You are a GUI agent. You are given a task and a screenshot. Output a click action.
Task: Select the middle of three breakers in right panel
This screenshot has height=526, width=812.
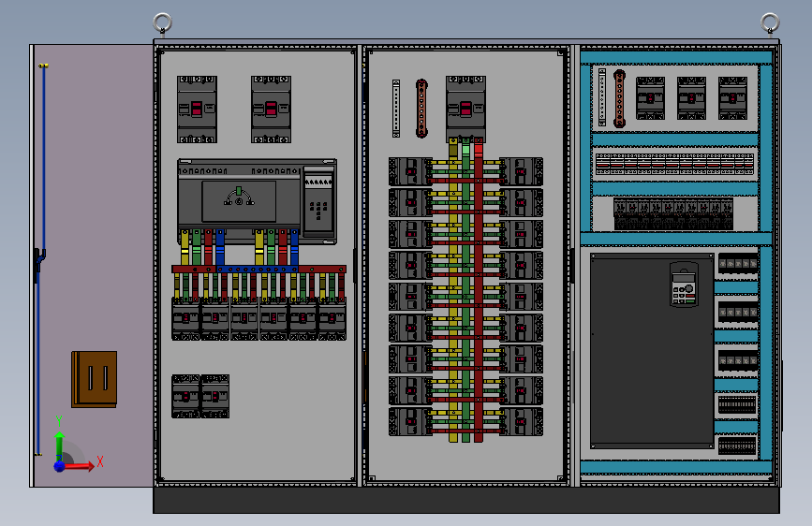(691, 98)
